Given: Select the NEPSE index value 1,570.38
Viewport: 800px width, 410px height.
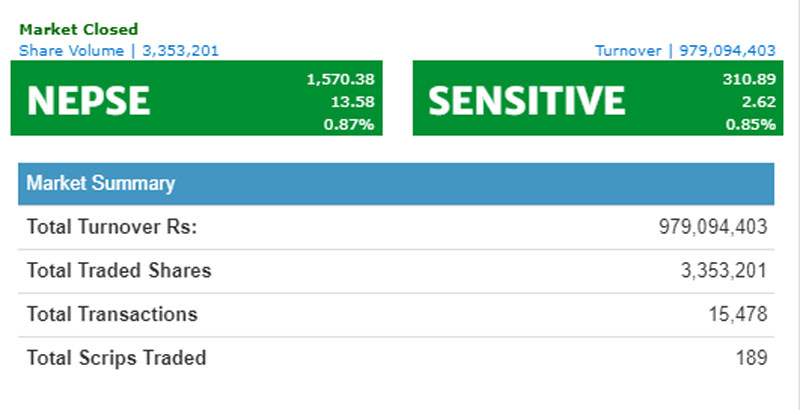Looking at the screenshot, I should tap(340, 80).
